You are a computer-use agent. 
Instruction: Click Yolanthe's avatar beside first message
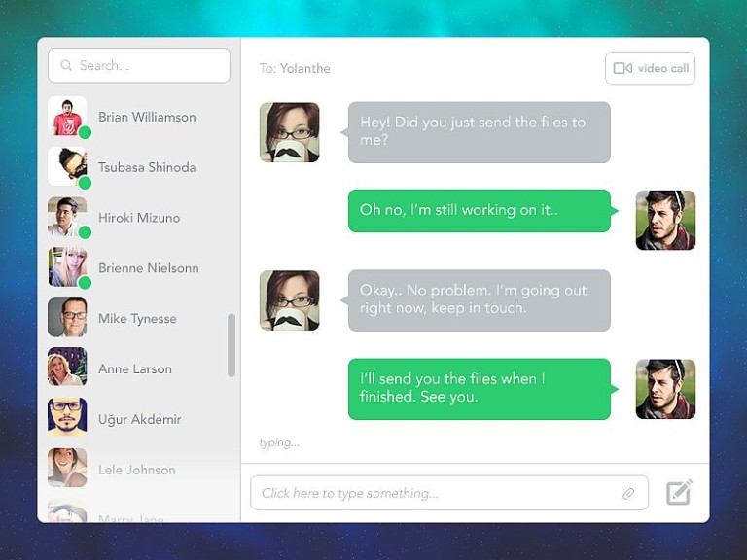[x=290, y=132]
